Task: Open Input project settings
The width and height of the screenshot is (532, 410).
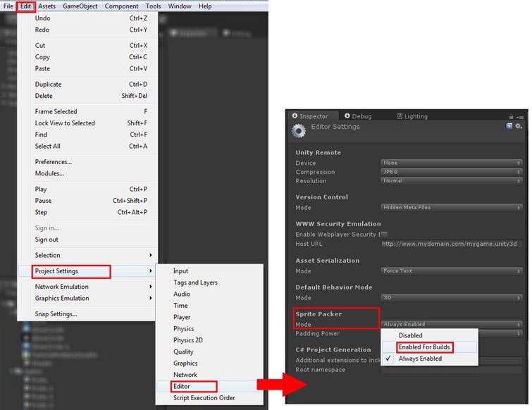Action: (209, 271)
